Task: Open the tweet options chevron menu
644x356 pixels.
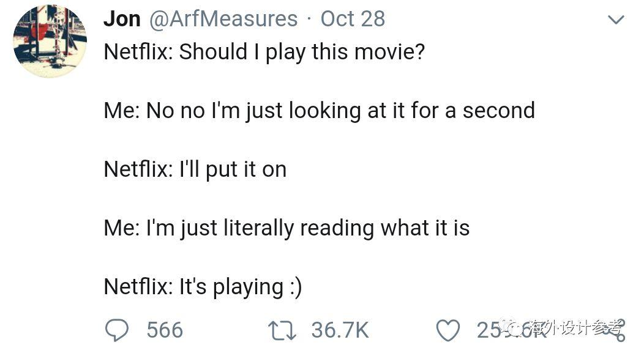Action: (616, 20)
